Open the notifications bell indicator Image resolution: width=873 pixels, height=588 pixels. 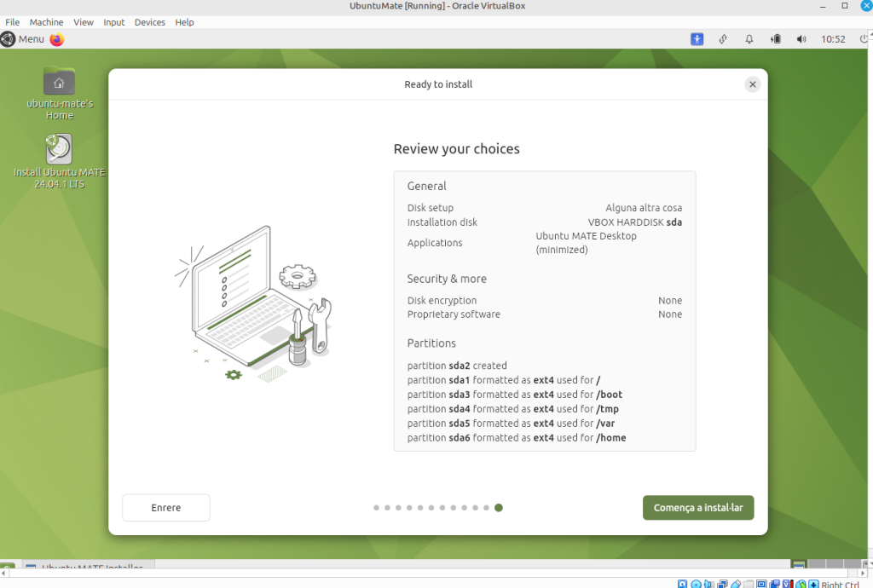(x=749, y=39)
